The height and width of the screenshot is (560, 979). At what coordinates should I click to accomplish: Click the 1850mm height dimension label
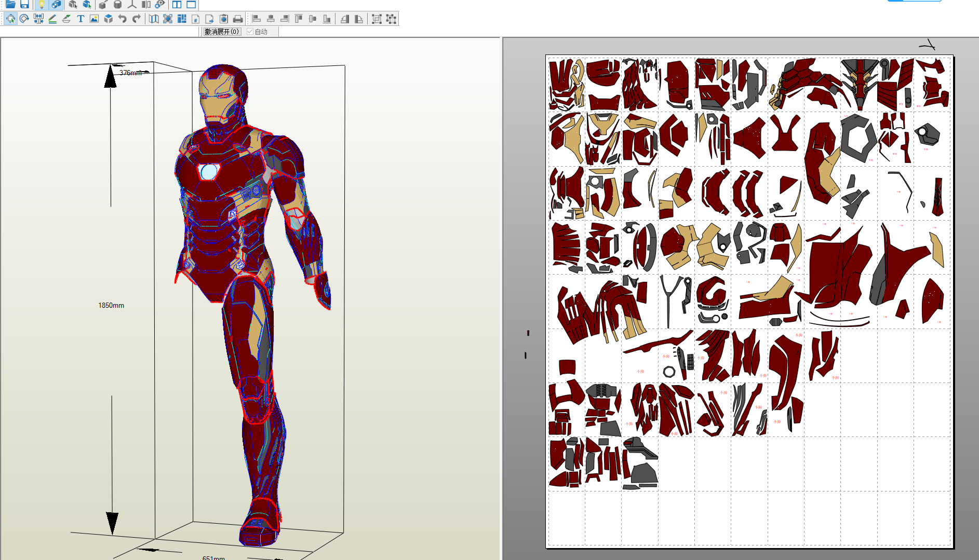(111, 305)
